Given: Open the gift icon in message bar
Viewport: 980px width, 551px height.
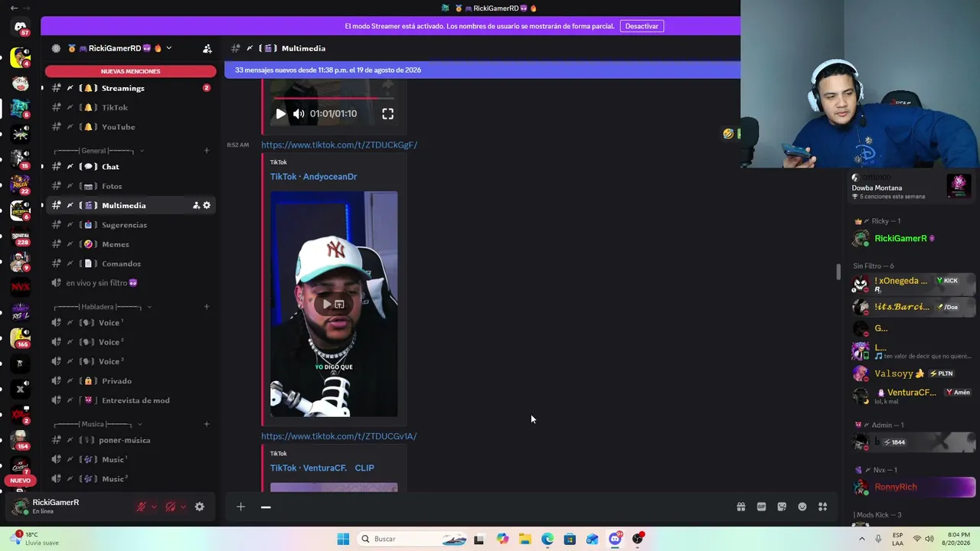Looking at the screenshot, I should click(741, 507).
